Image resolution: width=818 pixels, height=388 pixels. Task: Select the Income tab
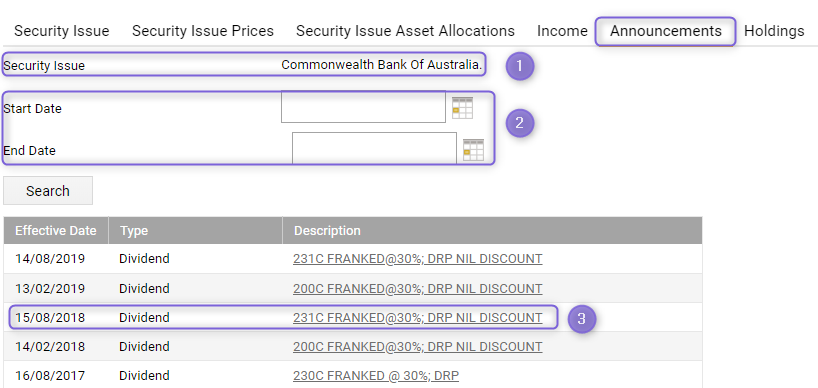562,31
